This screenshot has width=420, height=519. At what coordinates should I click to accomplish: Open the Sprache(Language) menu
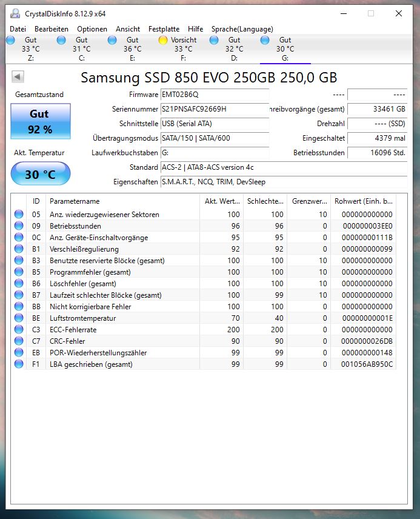(x=242, y=29)
